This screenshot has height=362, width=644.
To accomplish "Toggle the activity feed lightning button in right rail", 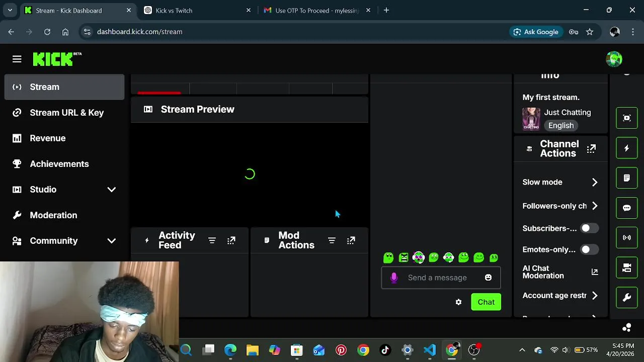I will click(627, 148).
